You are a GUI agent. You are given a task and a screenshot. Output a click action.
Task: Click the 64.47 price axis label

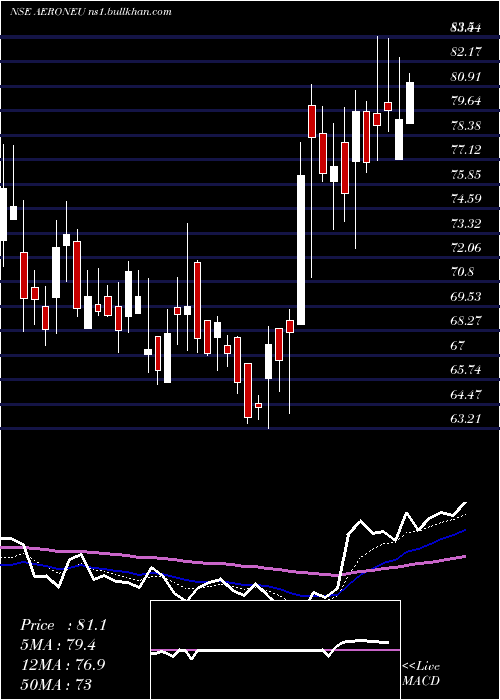466,394
